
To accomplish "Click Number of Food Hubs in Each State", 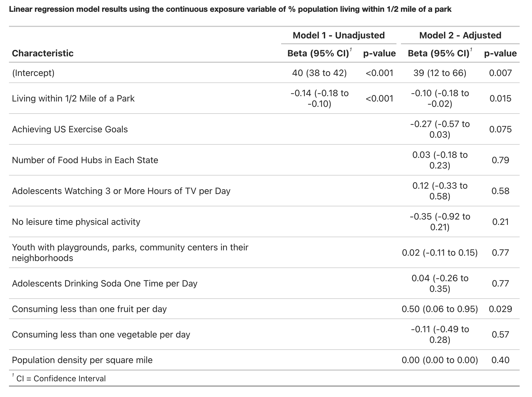I will point(85,160).
